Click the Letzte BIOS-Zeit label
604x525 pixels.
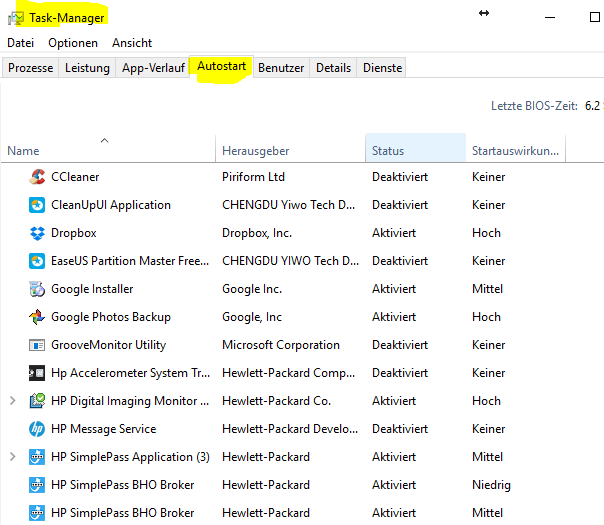coord(534,106)
